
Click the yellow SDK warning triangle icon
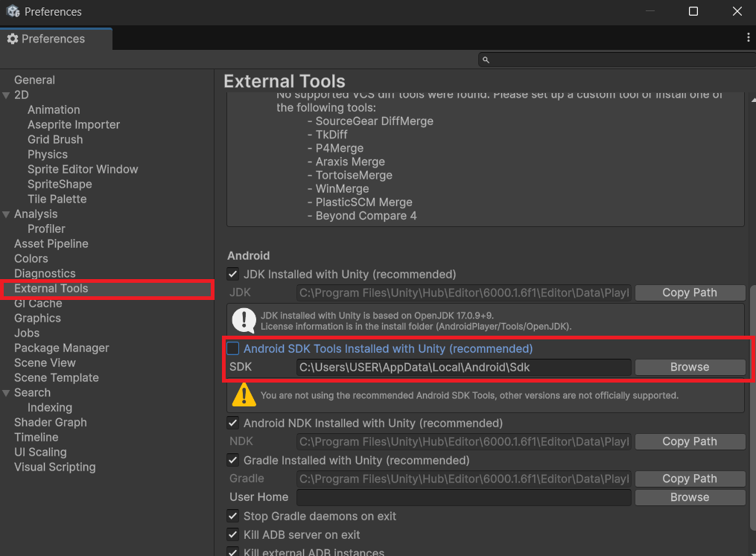point(244,394)
